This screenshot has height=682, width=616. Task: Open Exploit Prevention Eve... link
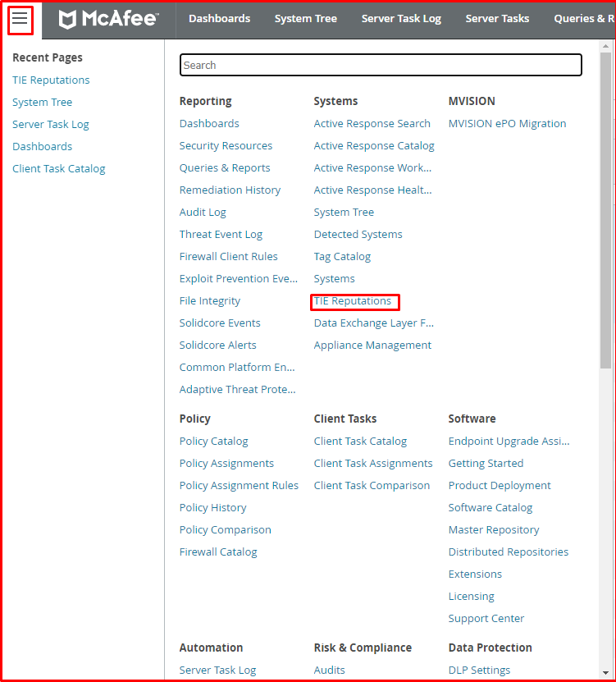point(238,279)
